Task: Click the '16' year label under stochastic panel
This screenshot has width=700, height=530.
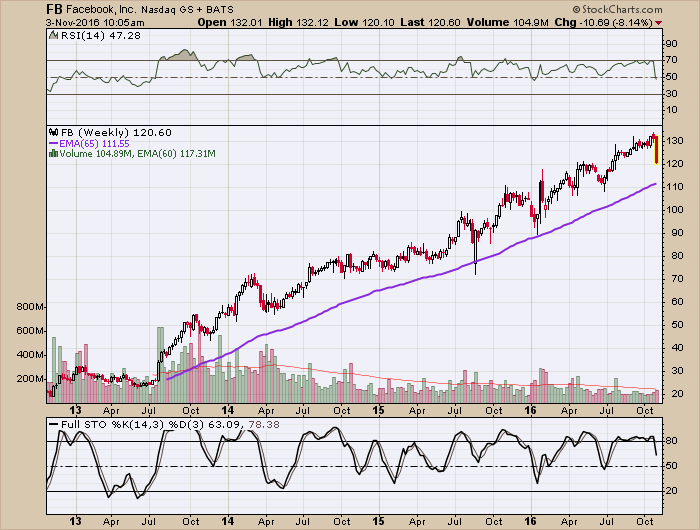Action: click(x=530, y=521)
